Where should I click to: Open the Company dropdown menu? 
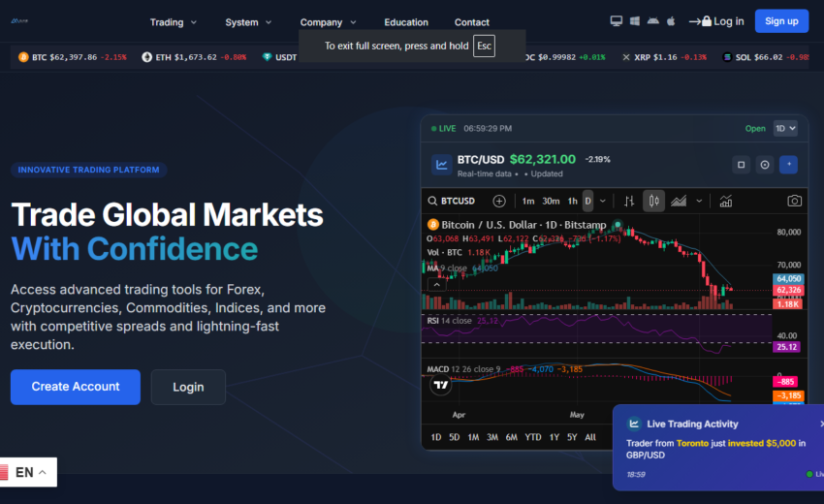click(x=329, y=22)
